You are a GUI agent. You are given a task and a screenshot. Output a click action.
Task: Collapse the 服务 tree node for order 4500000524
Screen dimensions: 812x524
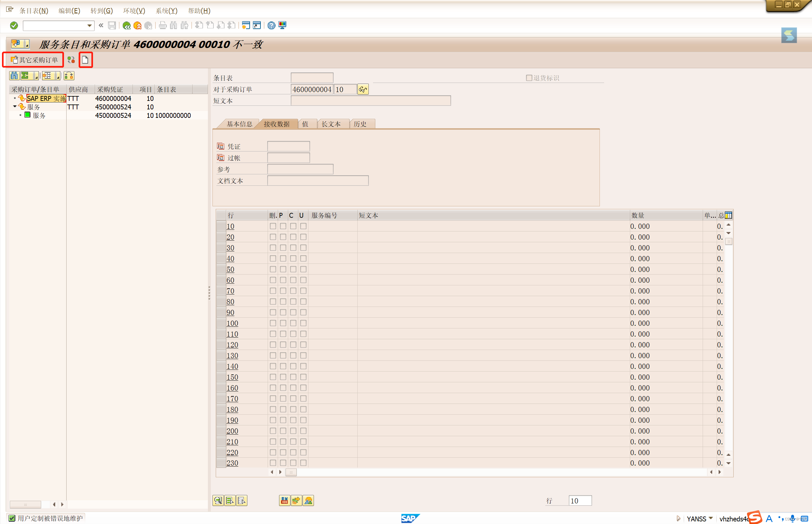(15, 107)
